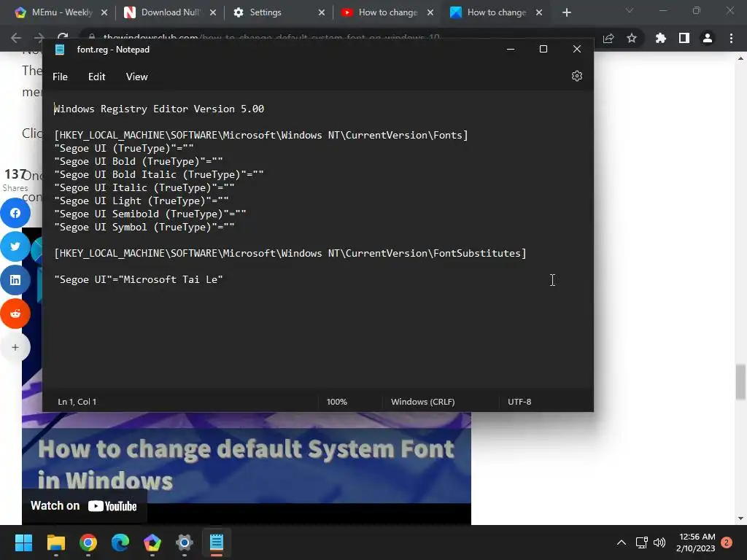Open a new browser tab
747x560 pixels.
click(566, 12)
